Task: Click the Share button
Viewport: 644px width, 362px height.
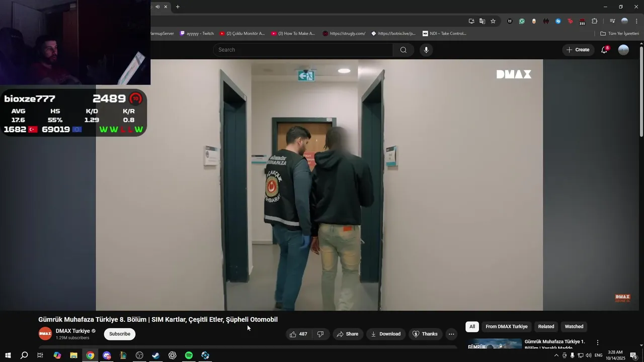Action: pyautogui.click(x=348, y=334)
